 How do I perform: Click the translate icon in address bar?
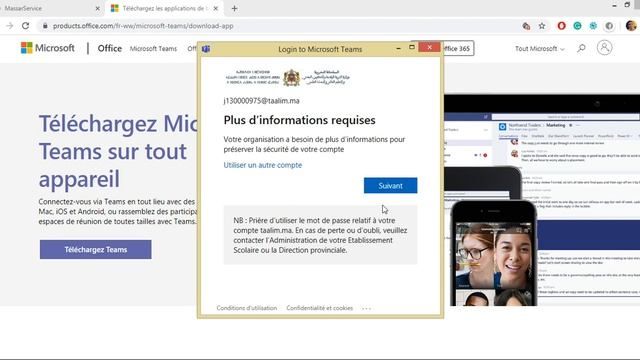pos(526,26)
